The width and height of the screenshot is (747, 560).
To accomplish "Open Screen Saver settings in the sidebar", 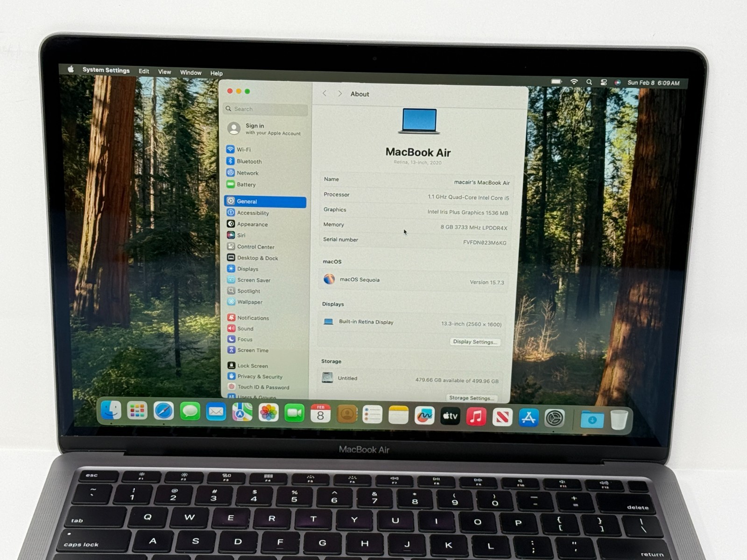I will (265, 280).
